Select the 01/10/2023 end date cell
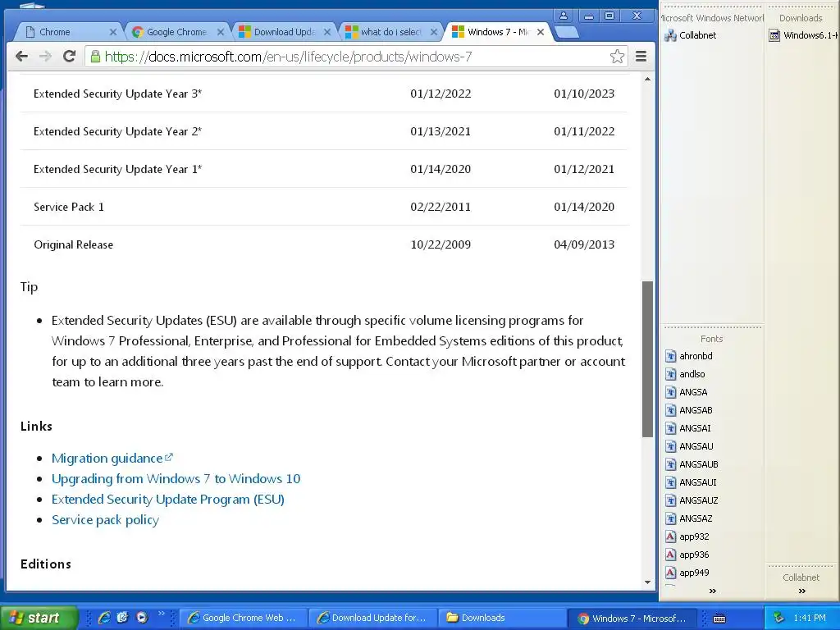This screenshot has width=840, height=630. tap(584, 94)
